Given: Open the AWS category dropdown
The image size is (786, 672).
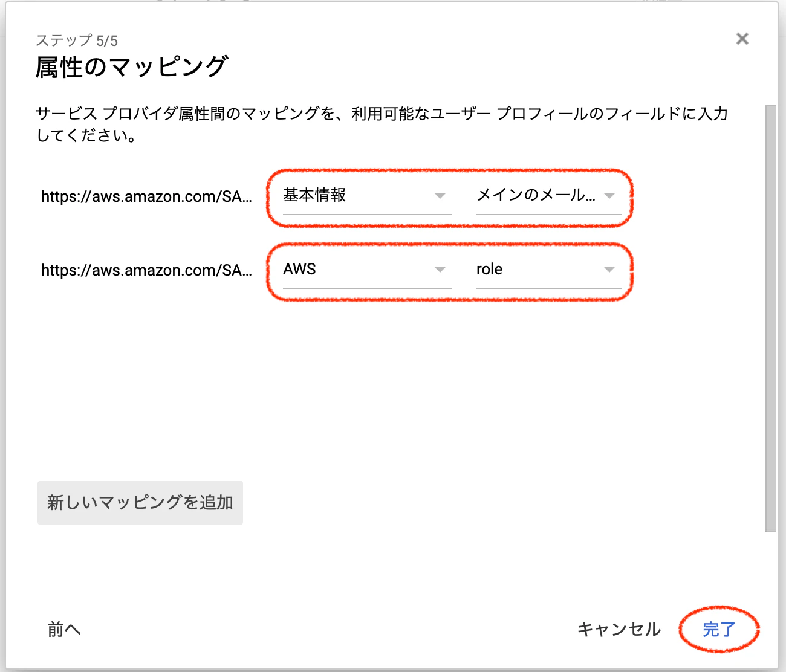Looking at the screenshot, I should [x=367, y=270].
